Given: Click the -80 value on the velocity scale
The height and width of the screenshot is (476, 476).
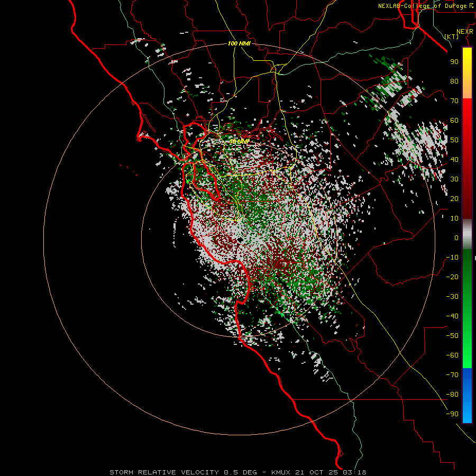Looking at the screenshot, I should coord(452,395).
